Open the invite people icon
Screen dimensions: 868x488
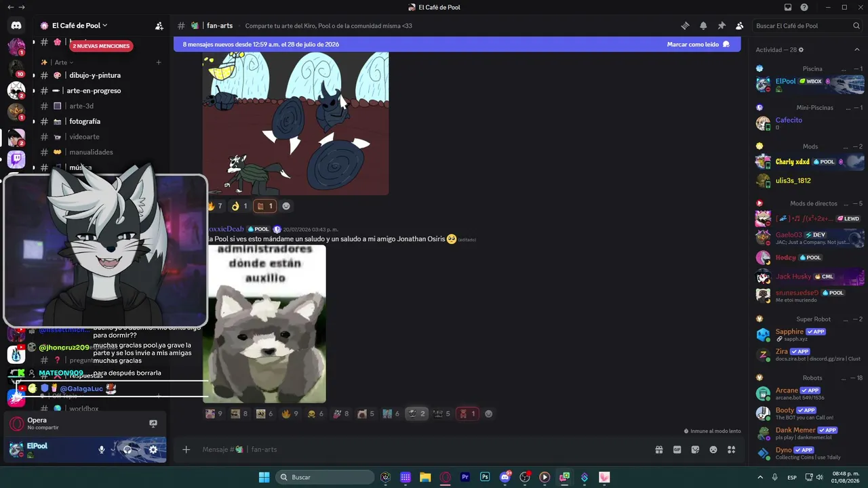click(x=159, y=26)
